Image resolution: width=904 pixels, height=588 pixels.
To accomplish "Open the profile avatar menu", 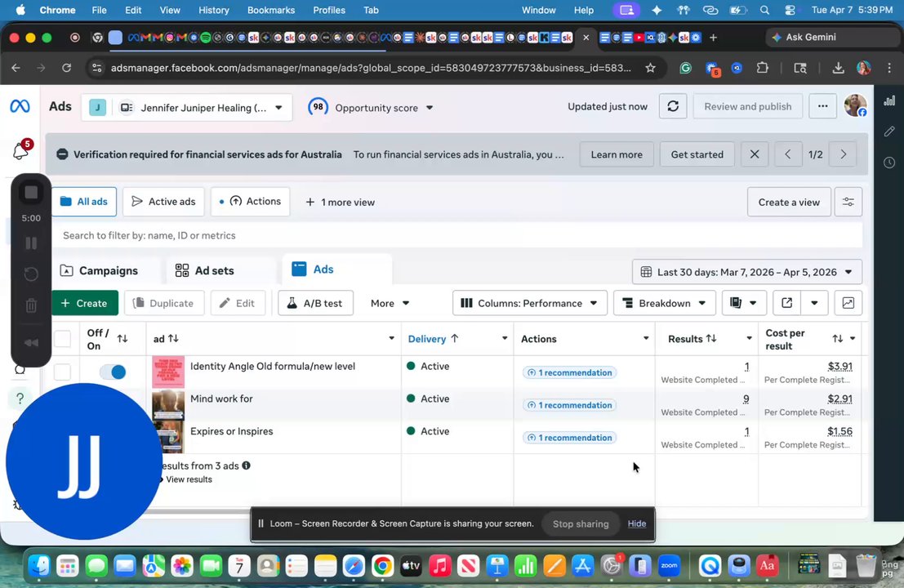I will (x=856, y=106).
